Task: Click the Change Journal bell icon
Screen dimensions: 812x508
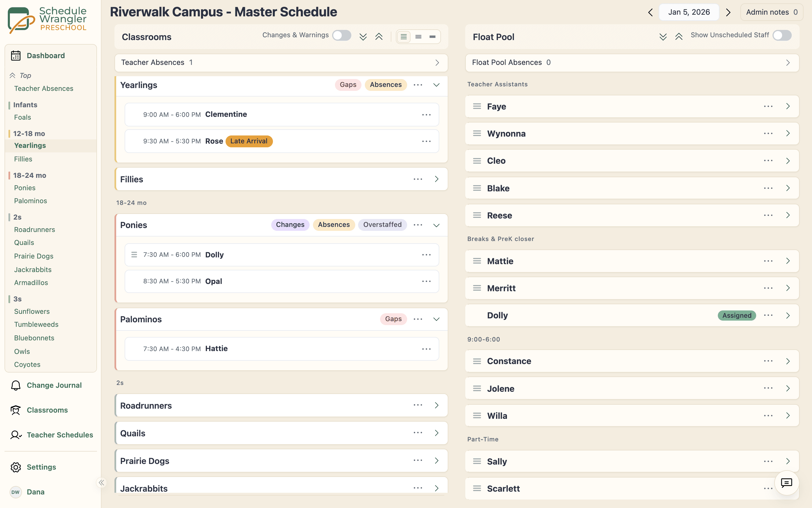Action: point(16,385)
